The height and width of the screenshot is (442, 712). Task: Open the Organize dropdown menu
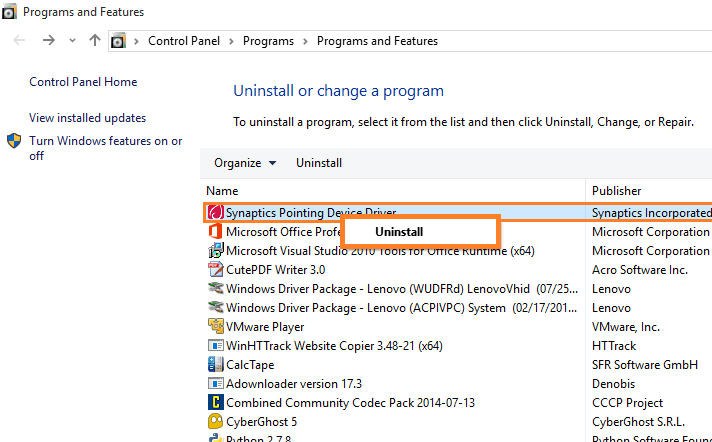244,163
